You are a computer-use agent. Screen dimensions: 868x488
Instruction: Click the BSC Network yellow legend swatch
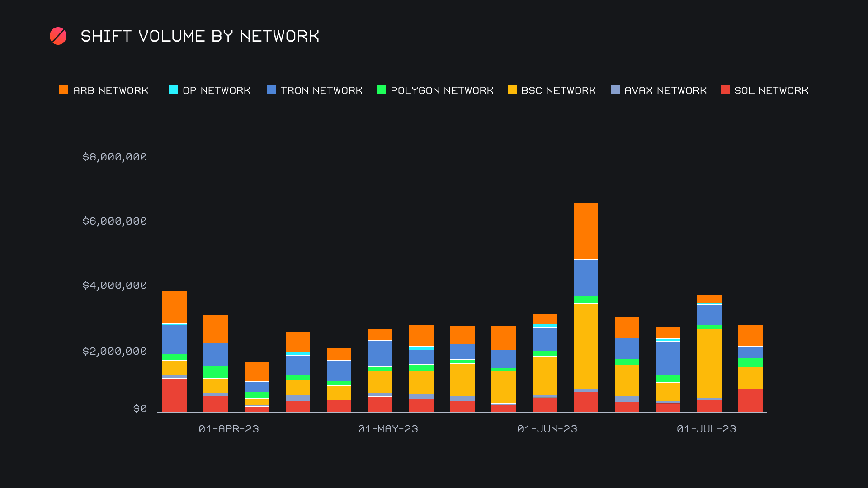[x=512, y=90]
